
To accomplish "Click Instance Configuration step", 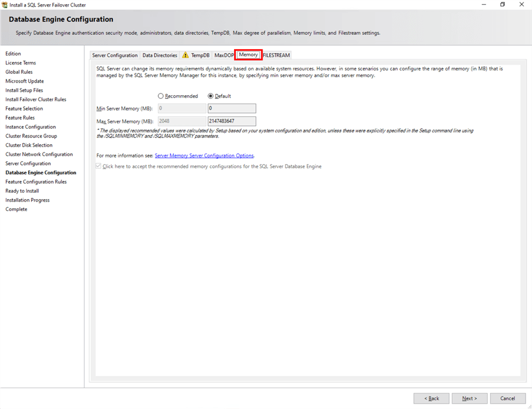I will pos(31,127).
